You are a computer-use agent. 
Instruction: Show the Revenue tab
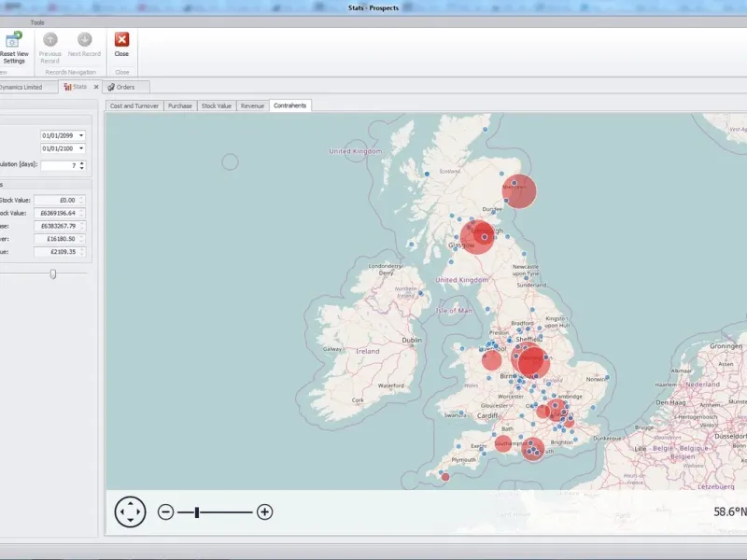pyautogui.click(x=252, y=105)
